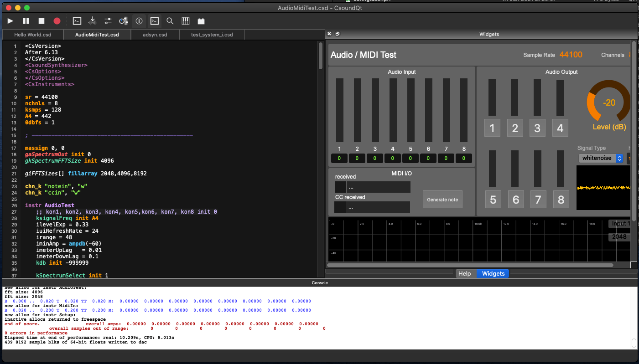The height and width of the screenshot is (364, 639).
Task: Toggle the Widgets panel toolbar icon
Action: (124, 21)
